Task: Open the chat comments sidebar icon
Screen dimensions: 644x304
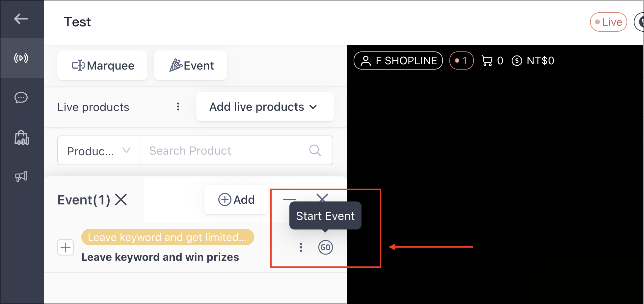Action: pyautogui.click(x=21, y=98)
